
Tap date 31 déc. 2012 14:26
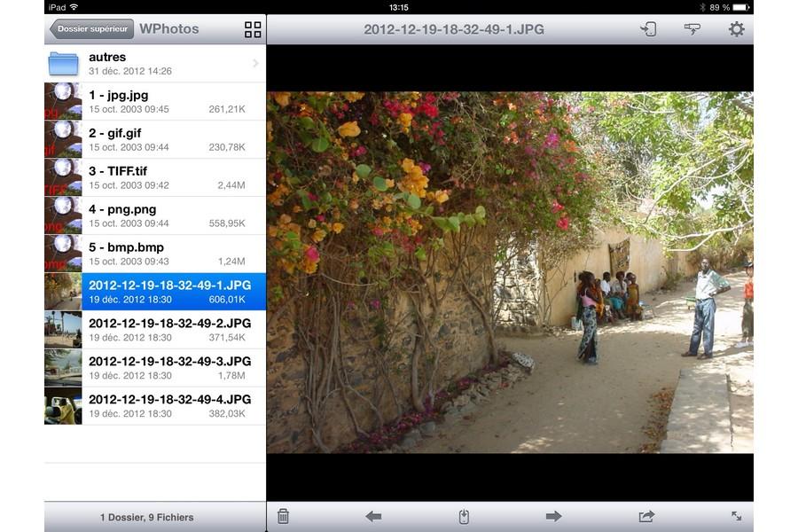pos(130,71)
